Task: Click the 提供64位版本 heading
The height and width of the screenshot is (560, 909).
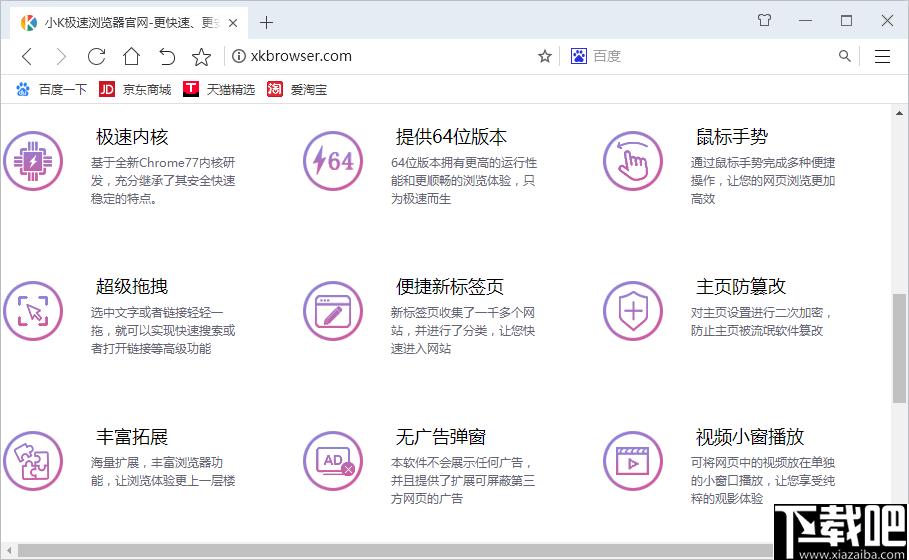Action: coord(451,137)
